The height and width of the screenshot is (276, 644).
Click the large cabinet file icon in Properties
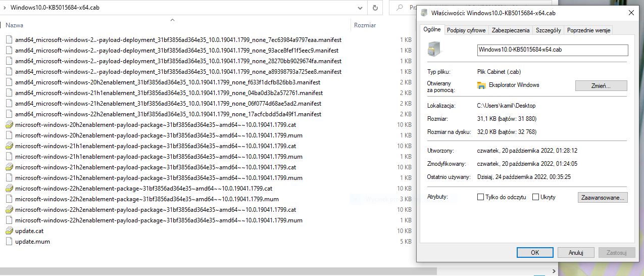434,50
